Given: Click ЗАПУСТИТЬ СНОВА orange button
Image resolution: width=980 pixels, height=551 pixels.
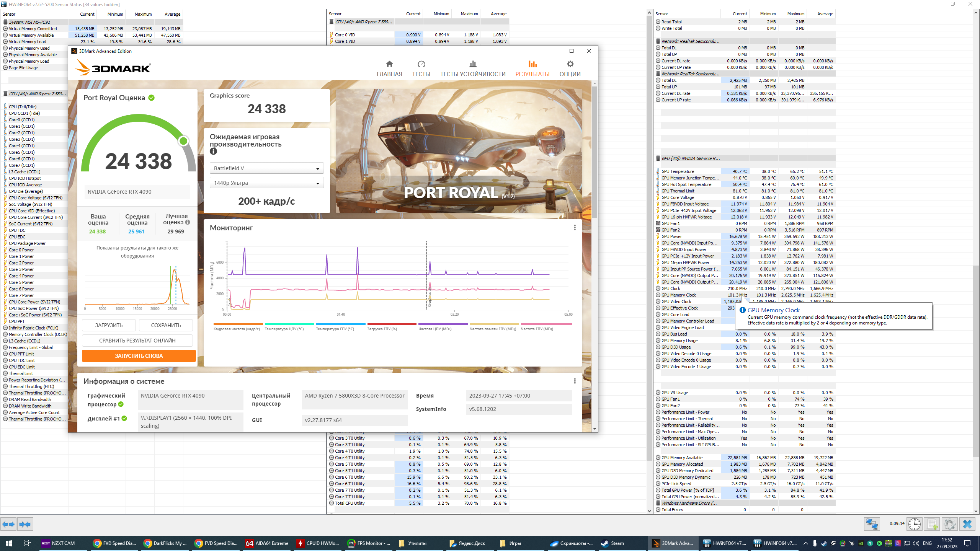Looking at the screenshot, I should 139,356.
